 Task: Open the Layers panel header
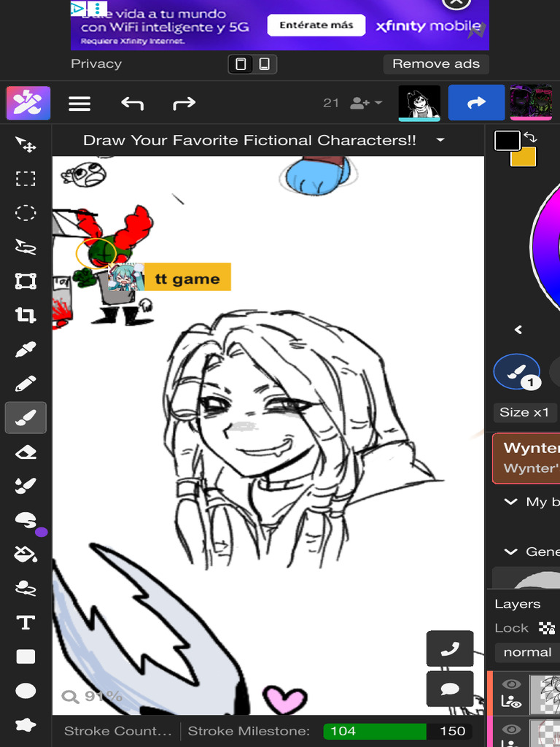pyautogui.click(x=518, y=604)
